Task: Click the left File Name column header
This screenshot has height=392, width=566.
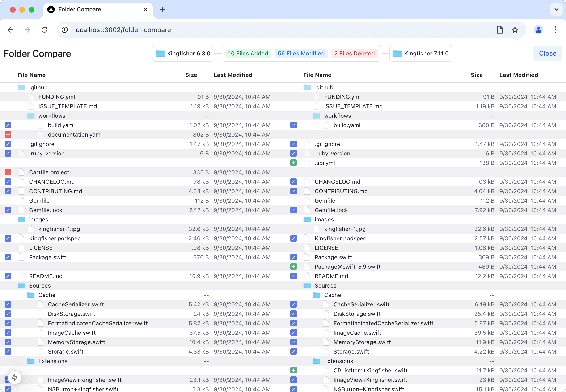Action: [x=31, y=75]
